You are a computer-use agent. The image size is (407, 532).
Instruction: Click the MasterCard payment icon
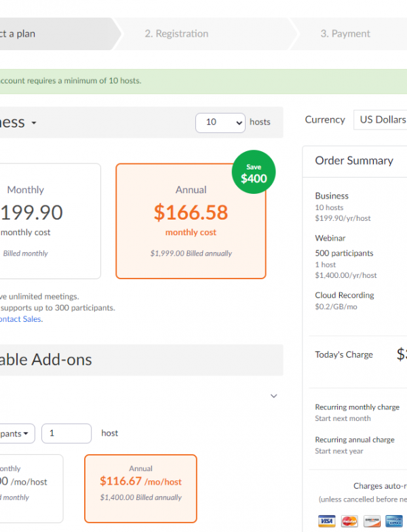[349, 520]
